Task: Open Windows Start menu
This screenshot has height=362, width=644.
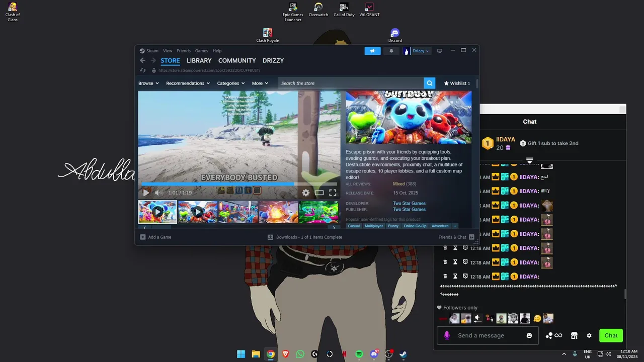Action: pos(241,354)
